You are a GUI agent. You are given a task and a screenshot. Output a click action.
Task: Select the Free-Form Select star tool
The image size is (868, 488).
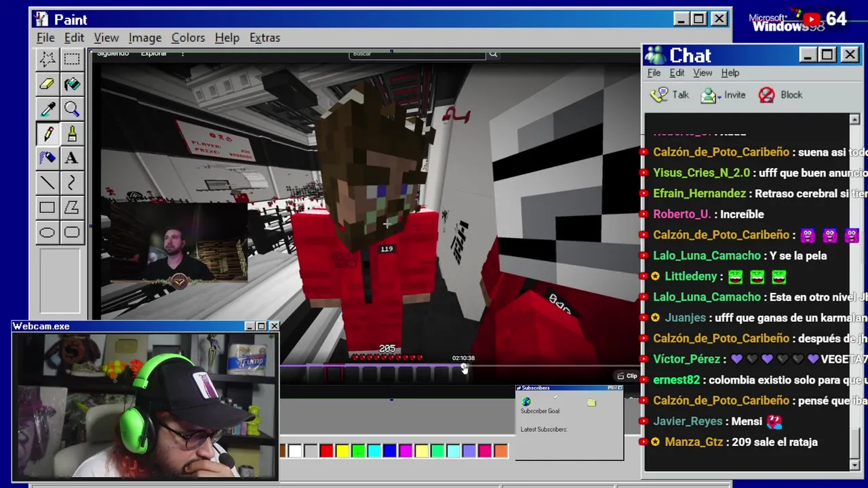coord(47,59)
